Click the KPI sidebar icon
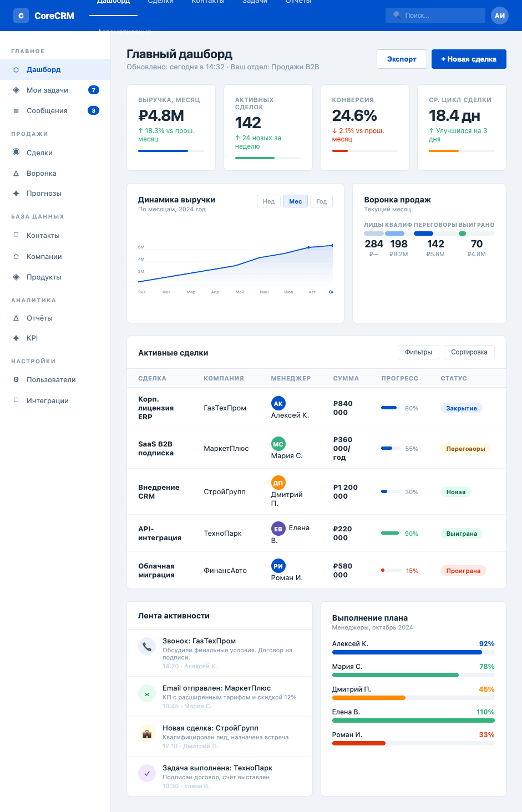Viewport: 522px width, 812px height. coord(16,338)
